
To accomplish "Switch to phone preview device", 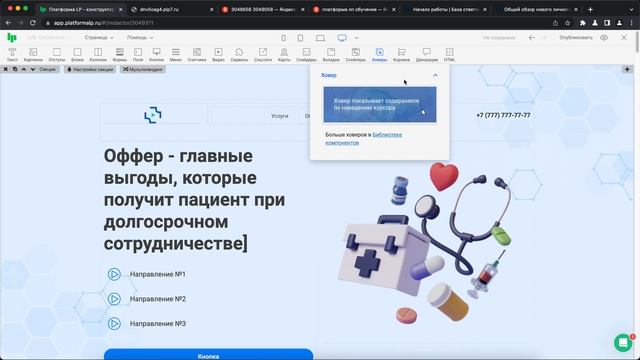I will [283, 38].
